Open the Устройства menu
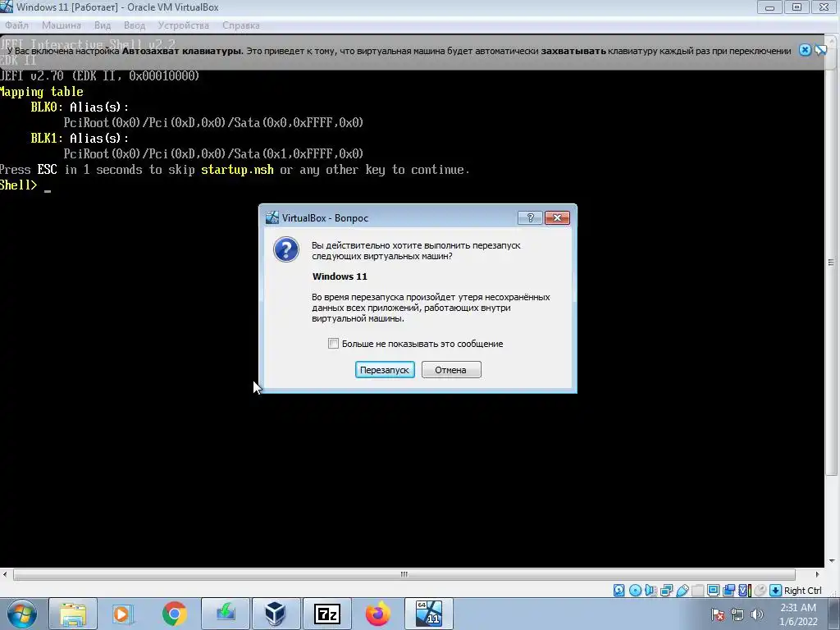The width and height of the screenshot is (840, 630). [183, 25]
